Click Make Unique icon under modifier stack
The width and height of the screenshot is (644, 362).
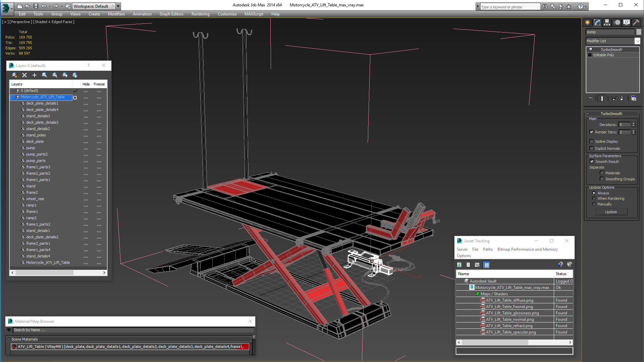tap(613, 99)
